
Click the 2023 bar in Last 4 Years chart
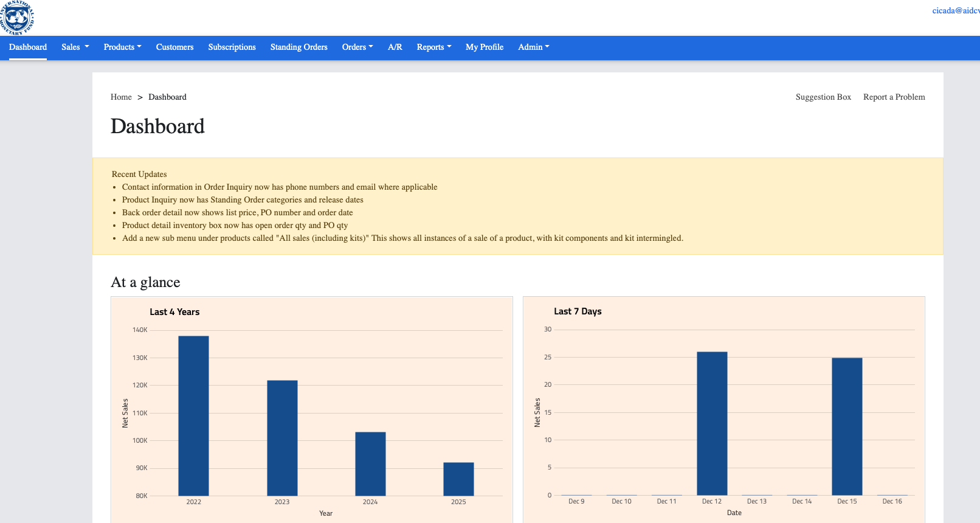282,438
